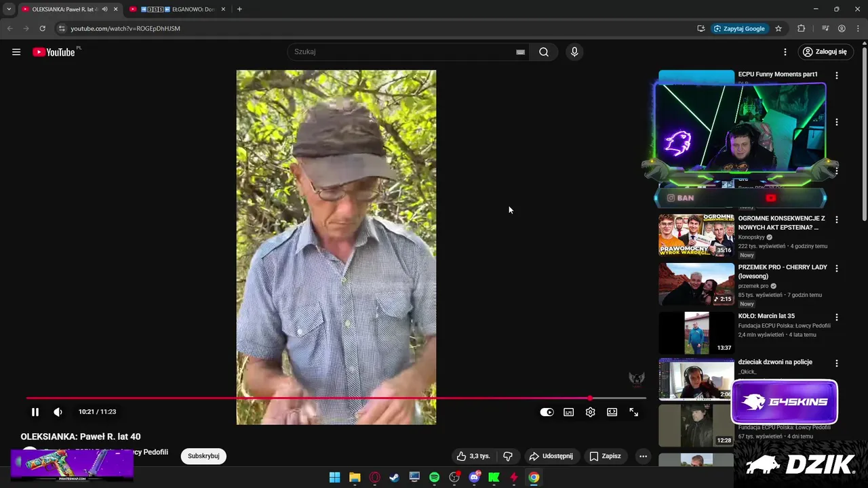868x488 pixels.
Task: Reload the page
Action: pos(42,28)
